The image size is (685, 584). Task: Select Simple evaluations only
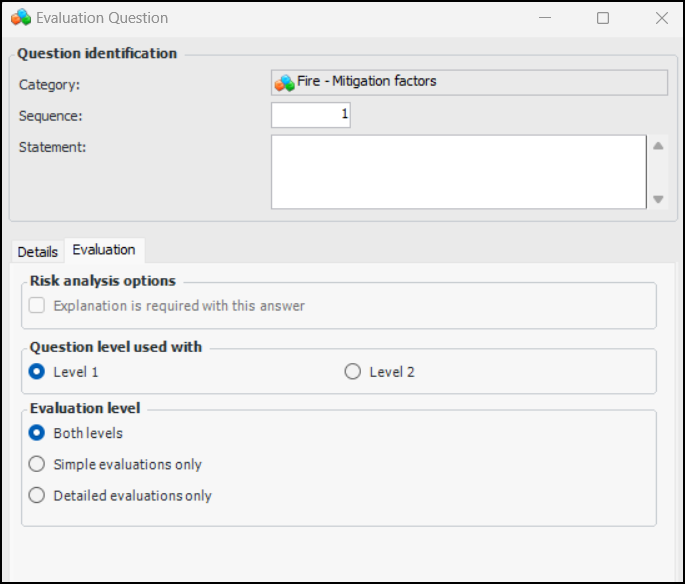[x=37, y=464]
